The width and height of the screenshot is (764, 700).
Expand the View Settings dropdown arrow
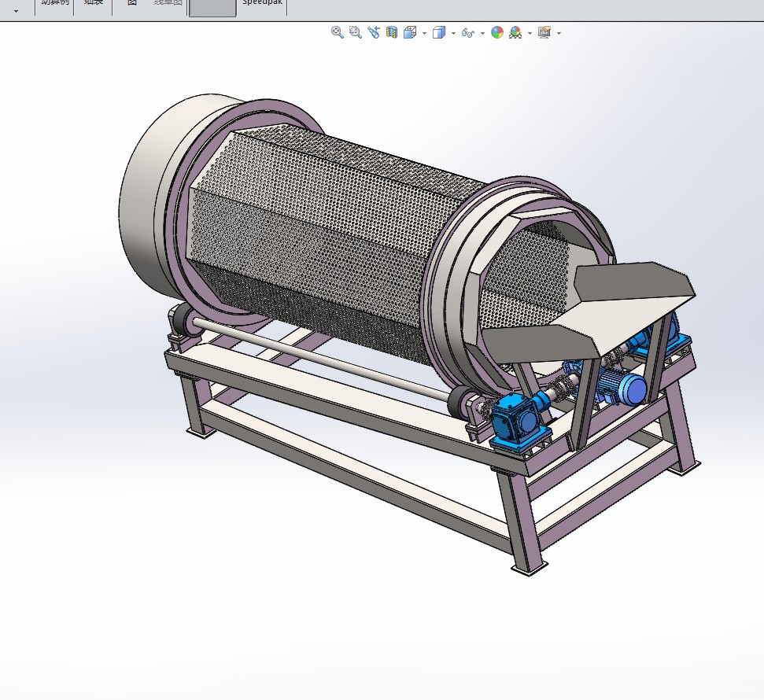(558, 34)
